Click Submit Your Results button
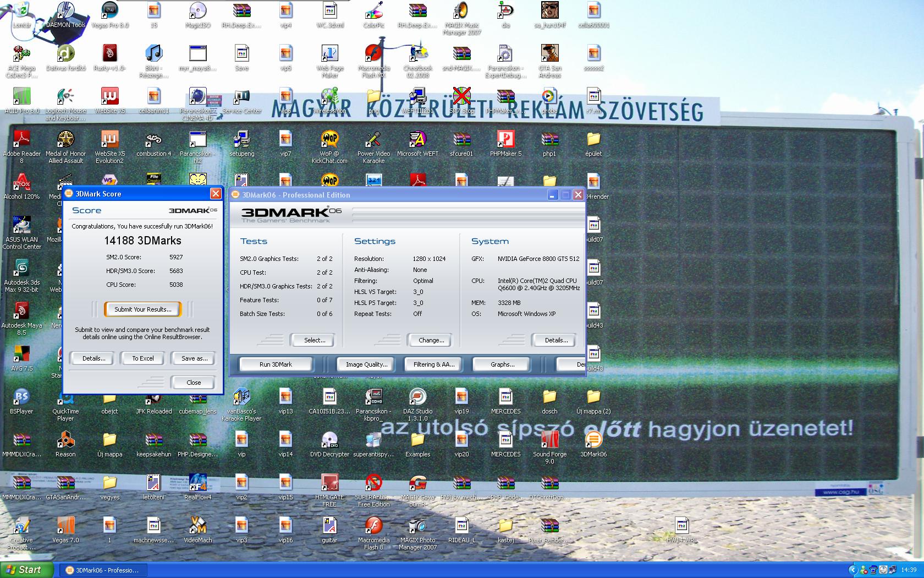 (142, 309)
